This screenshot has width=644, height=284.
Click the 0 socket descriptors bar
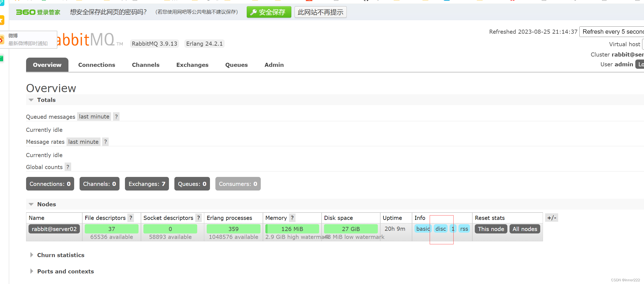pyautogui.click(x=170, y=229)
